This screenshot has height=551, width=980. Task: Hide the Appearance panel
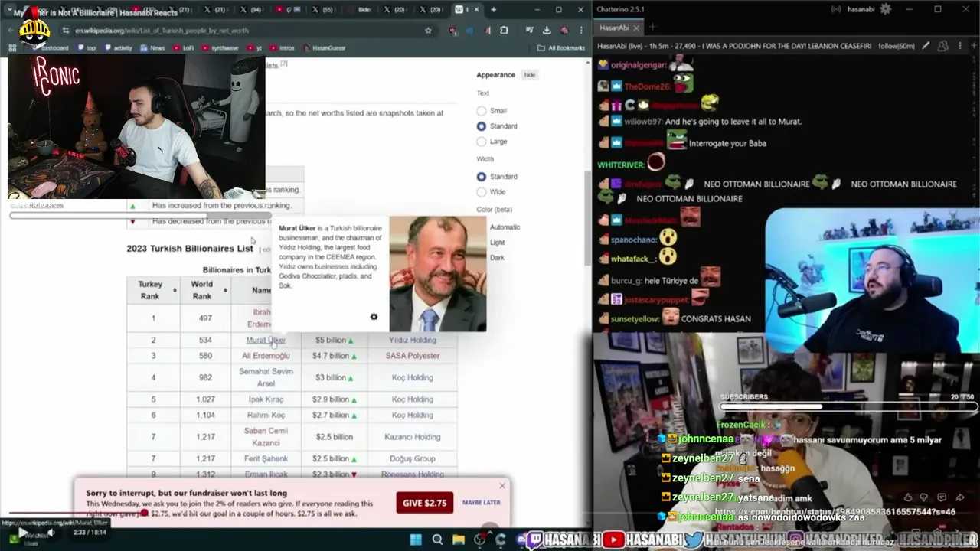[x=530, y=75]
